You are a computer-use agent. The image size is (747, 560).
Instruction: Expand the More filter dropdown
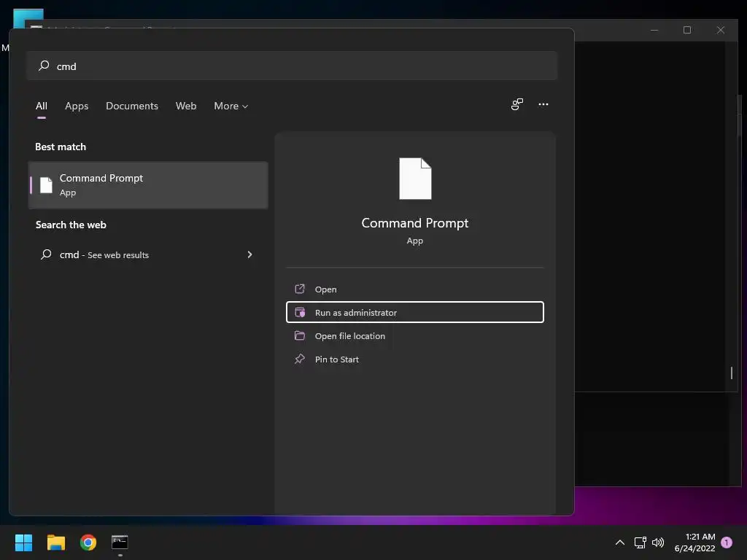click(x=231, y=106)
